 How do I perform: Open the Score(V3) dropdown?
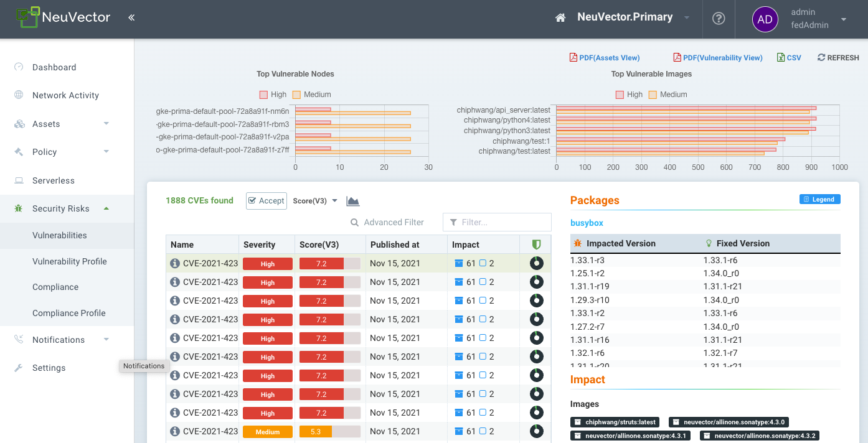315,201
